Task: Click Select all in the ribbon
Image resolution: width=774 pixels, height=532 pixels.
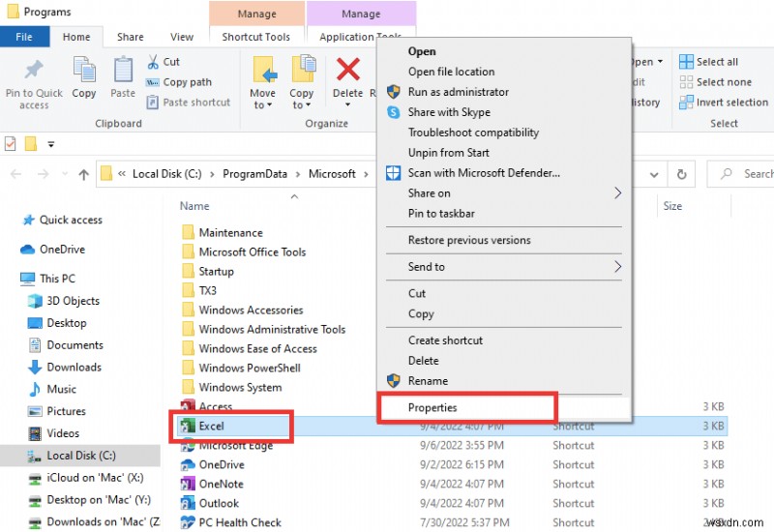Action: click(x=709, y=62)
